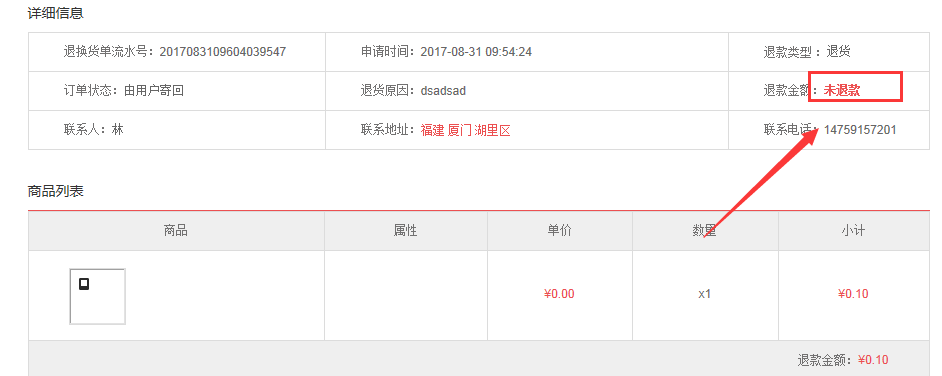Image resolution: width=942 pixels, height=376 pixels.
Task: Click the application time 2017-08-31 09:54:24
Action: [476, 52]
